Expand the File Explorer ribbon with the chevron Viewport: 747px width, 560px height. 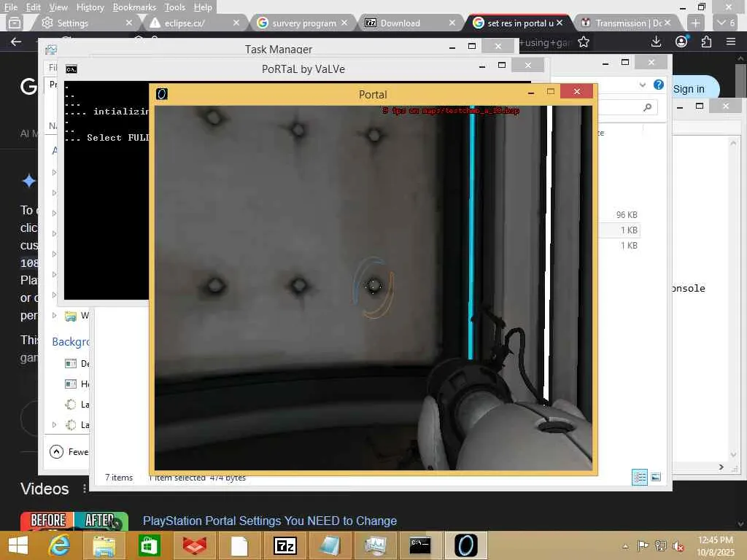coord(642,85)
